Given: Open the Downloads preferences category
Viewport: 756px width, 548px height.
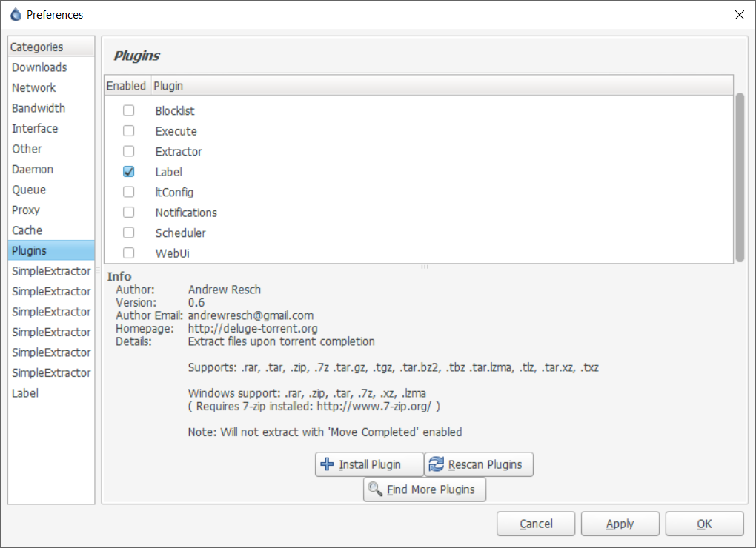Looking at the screenshot, I should 39,67.
